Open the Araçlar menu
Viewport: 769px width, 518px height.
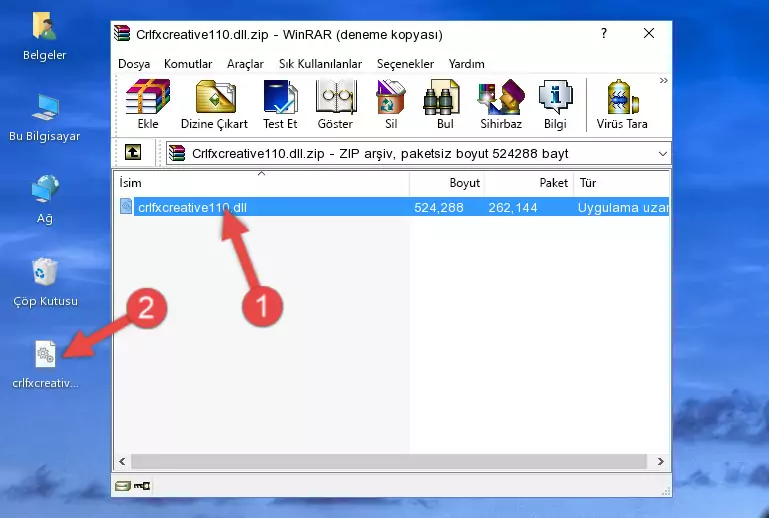point(245,64)
